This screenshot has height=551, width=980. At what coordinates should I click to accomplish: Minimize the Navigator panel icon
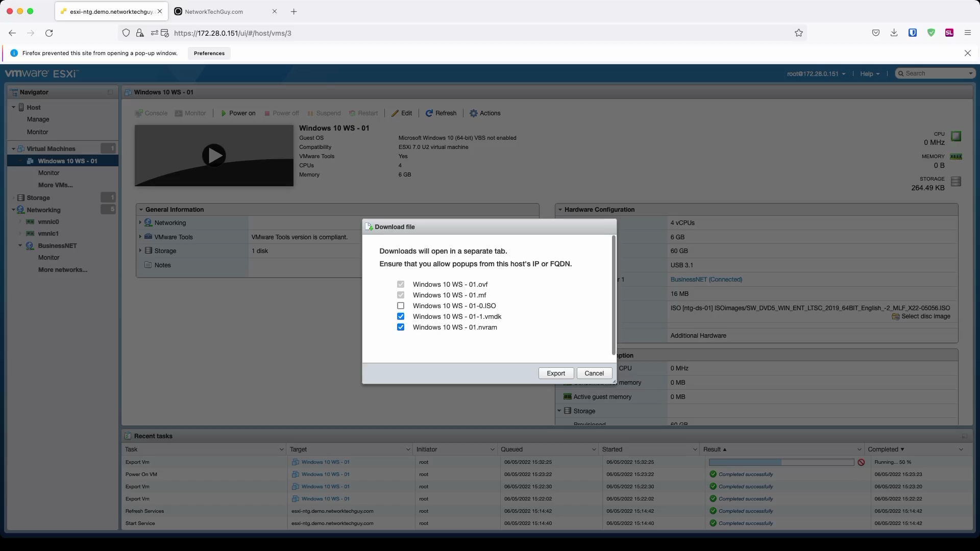(x=110, y=92)
